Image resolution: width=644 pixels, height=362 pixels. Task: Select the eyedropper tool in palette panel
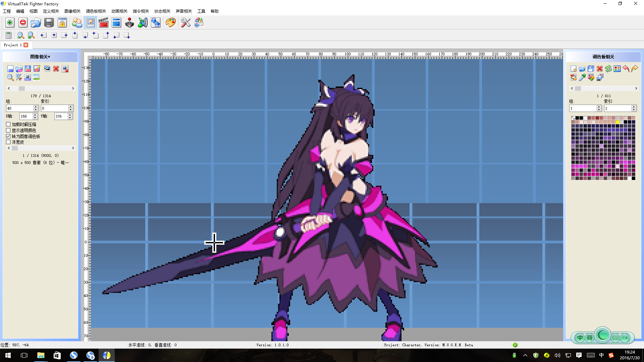coord(582,77)
